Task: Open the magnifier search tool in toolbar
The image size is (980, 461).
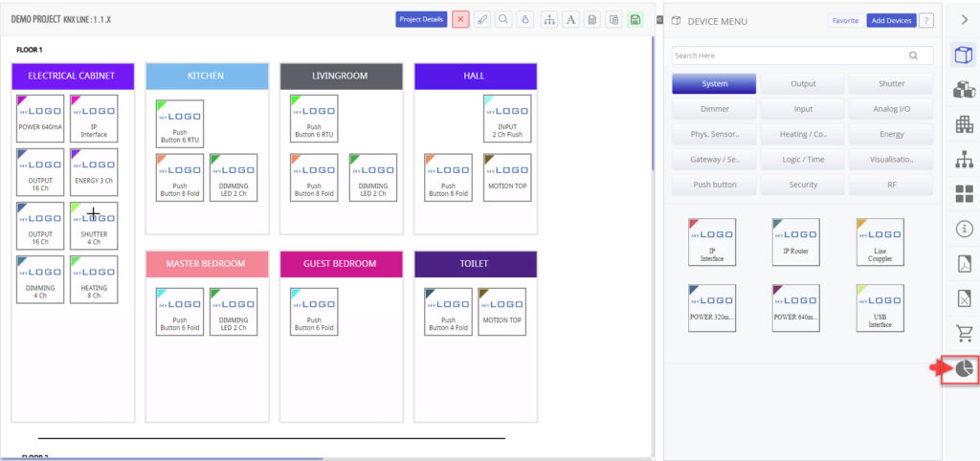Action: tap(503, 19)
